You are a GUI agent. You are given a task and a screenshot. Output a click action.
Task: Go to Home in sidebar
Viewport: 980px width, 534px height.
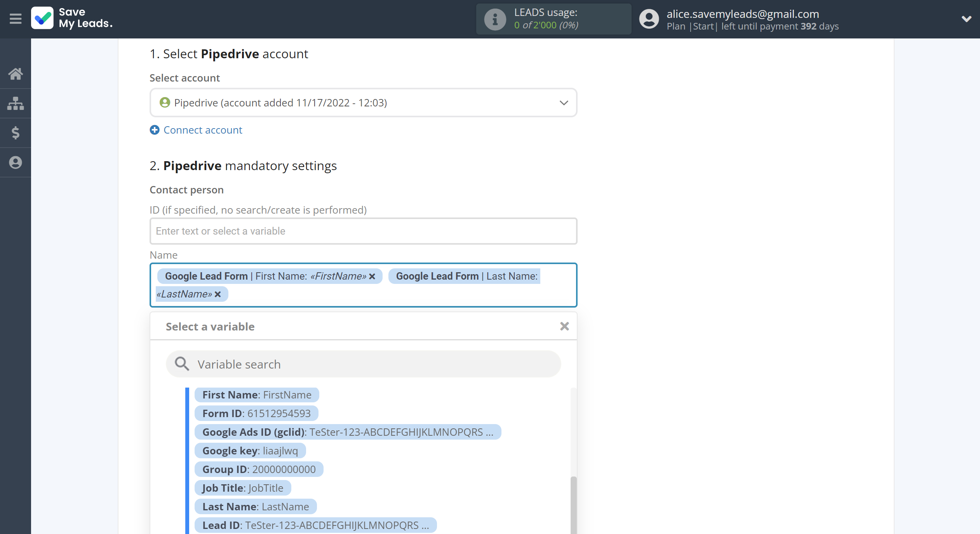[x=16, y=73]
